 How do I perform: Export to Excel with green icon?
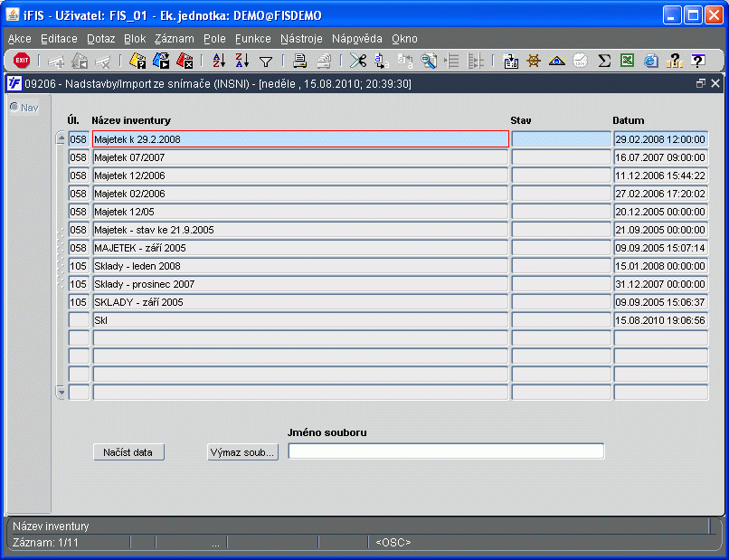pyautogui.click(x=627, y=61)
